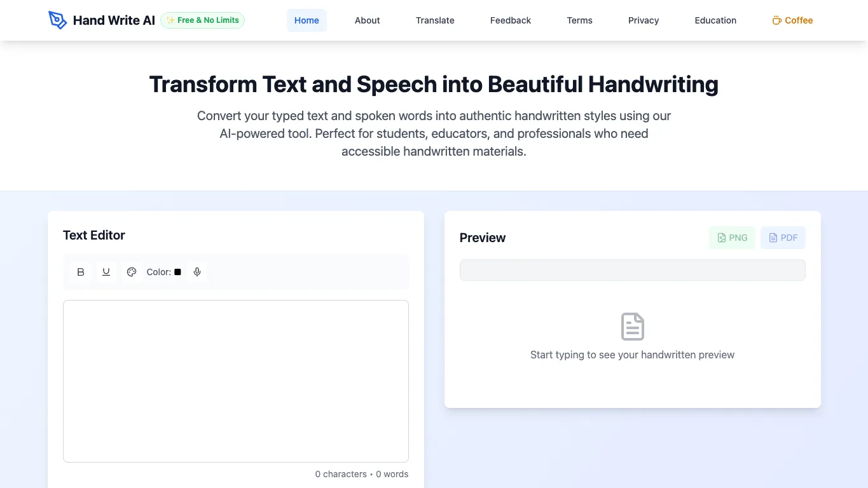Click the '0 characters • 0 words' counter
Image resolution: width=868 pixels, height=488 pixels.
[x=362, y=474]
